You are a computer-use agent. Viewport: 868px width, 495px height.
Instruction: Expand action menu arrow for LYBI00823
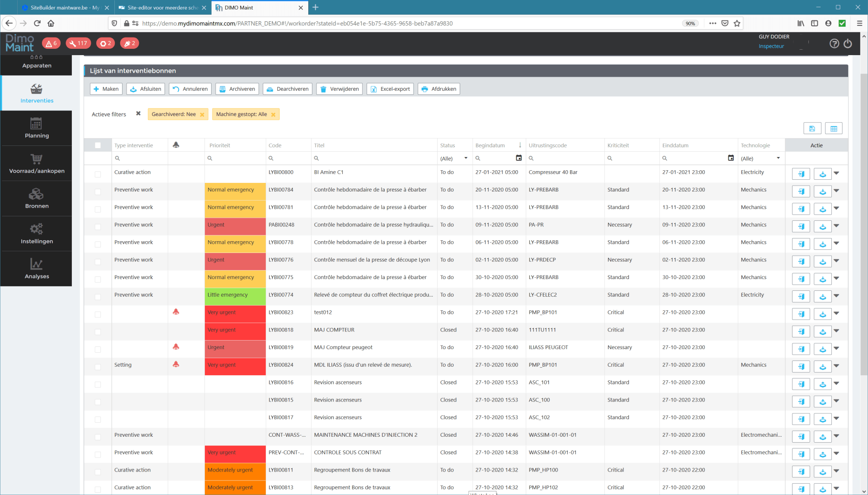click(x=836, y=313)
